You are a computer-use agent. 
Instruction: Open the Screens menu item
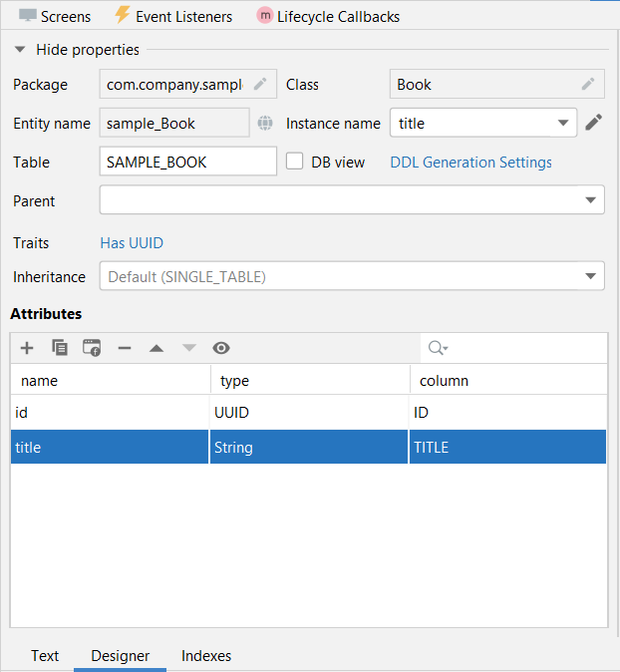(x=55, y=16)
